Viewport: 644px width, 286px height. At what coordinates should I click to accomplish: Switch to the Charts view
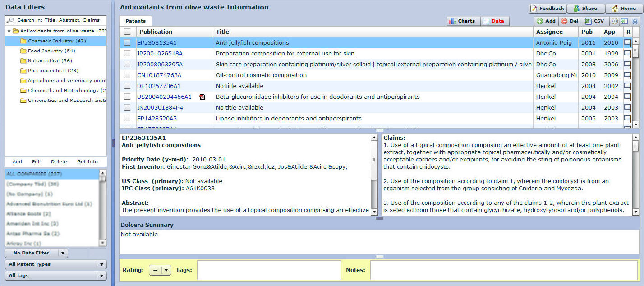(x=462, y=21)
